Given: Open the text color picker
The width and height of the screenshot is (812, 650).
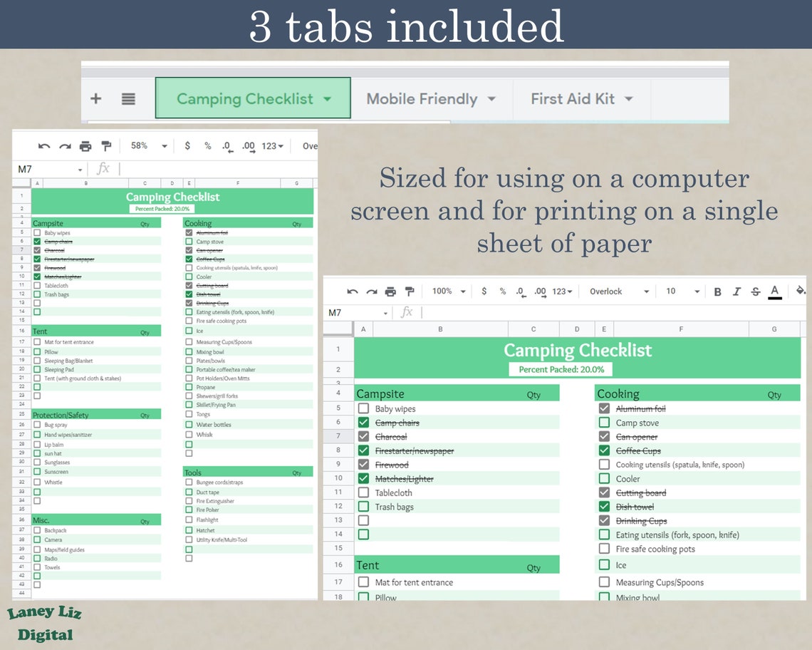Looking at the screenshot, I should (774, 291).
